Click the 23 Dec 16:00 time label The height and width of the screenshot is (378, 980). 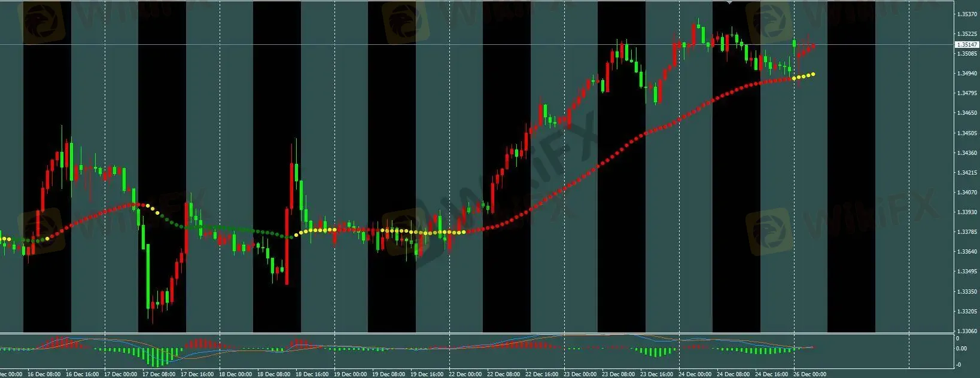(656, 374)
